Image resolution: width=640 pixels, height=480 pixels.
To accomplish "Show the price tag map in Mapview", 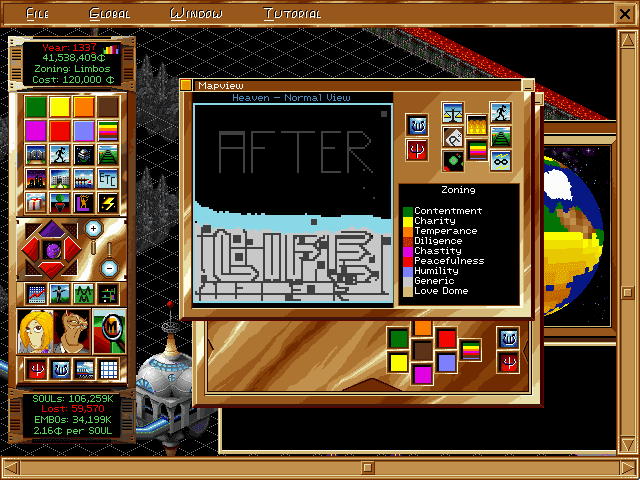I will 452,137.
